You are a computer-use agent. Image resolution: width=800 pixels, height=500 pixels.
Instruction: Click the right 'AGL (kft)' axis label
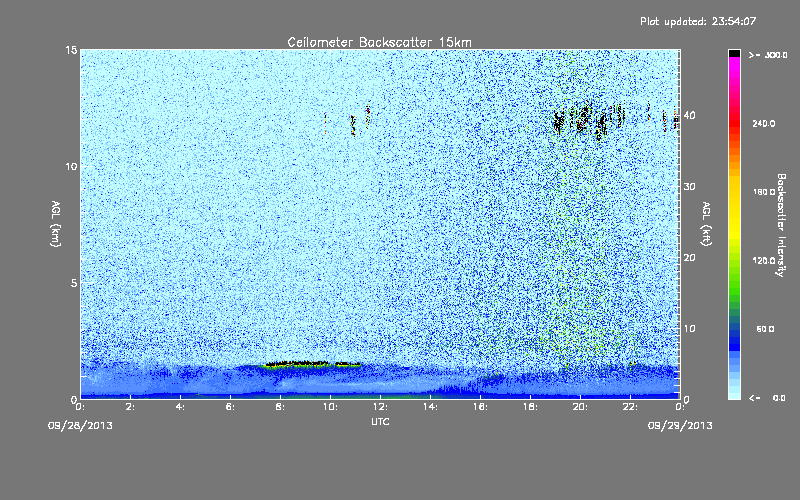(706, 223)
